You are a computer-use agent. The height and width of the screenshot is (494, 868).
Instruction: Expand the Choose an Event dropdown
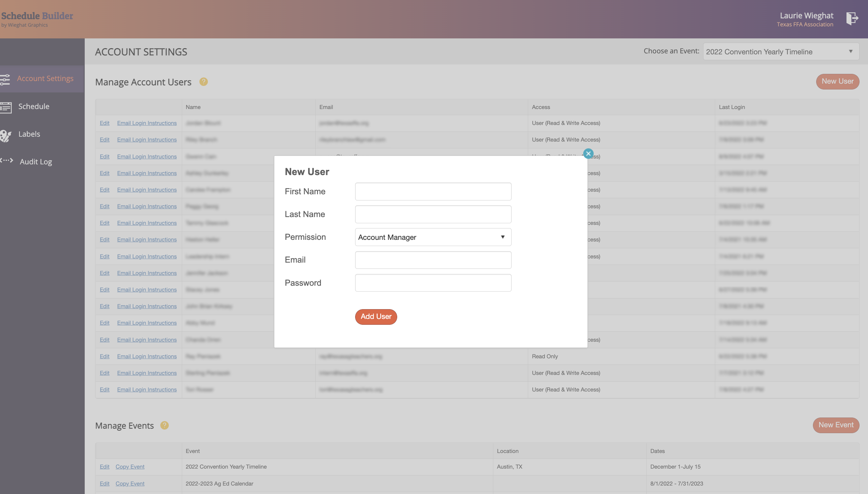[781, 51]
